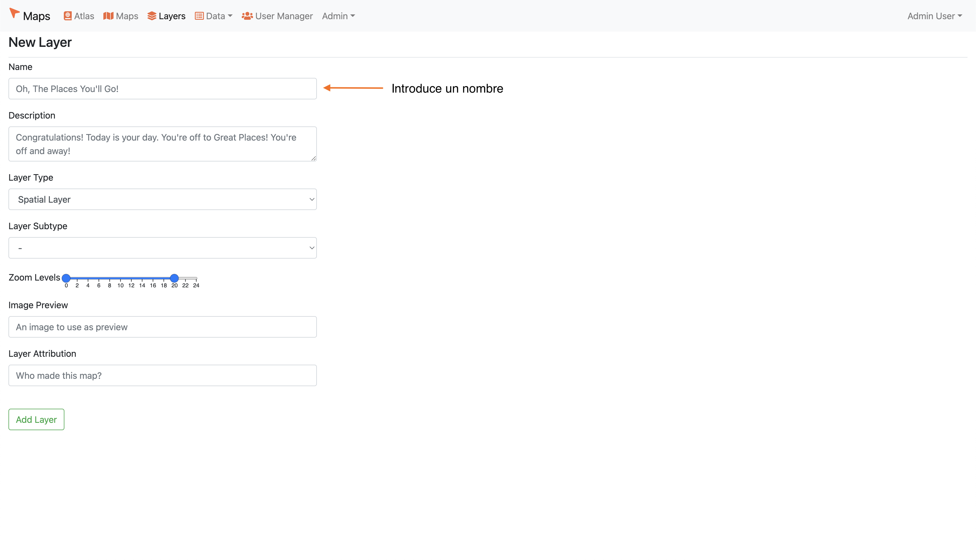Screen dimensions: 976x560
Task: Open the Layer Subtype select box
Action: (x=162, y=248)
